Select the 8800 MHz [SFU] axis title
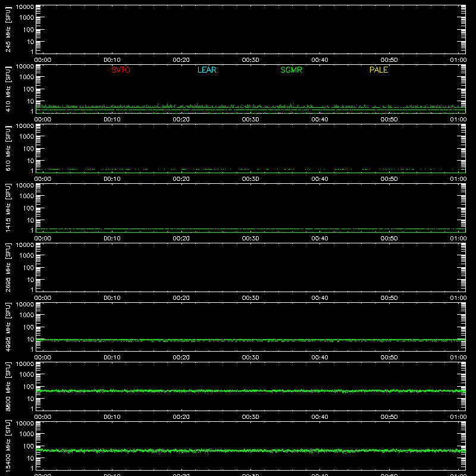The width and height of the screenshot is (476, 476). coord(8,386)
